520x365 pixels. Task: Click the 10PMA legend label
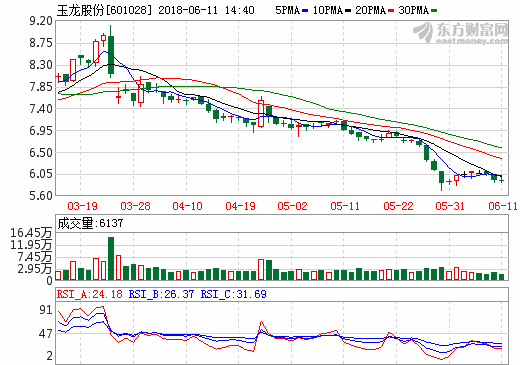(328, 10)
